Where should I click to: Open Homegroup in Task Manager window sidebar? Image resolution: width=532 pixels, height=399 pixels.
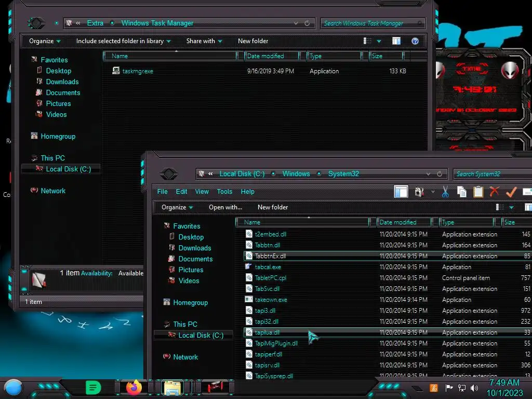click(58, 137)
